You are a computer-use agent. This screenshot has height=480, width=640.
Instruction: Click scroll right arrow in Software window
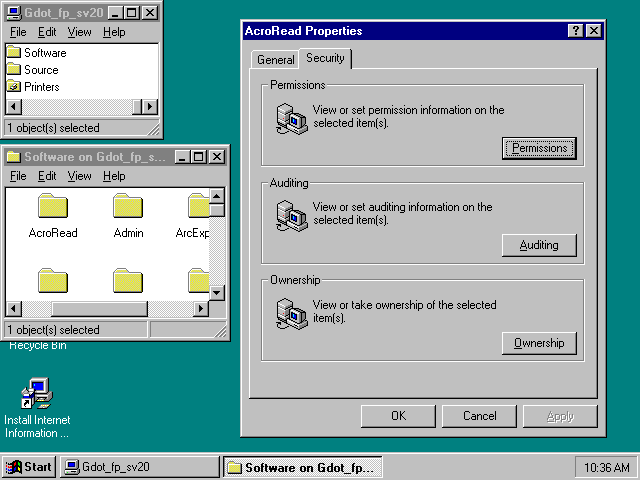pos(200,309)
